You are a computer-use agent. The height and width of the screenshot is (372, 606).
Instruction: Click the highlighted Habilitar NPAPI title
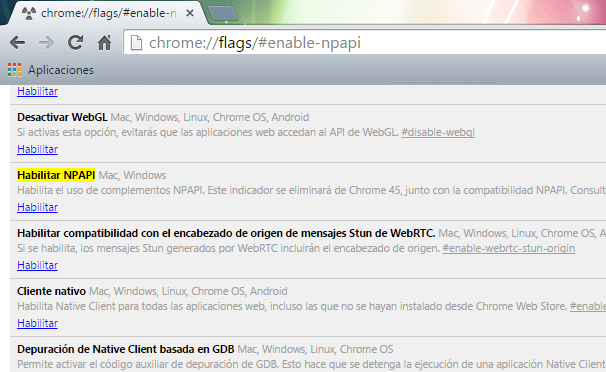[56, 175]
